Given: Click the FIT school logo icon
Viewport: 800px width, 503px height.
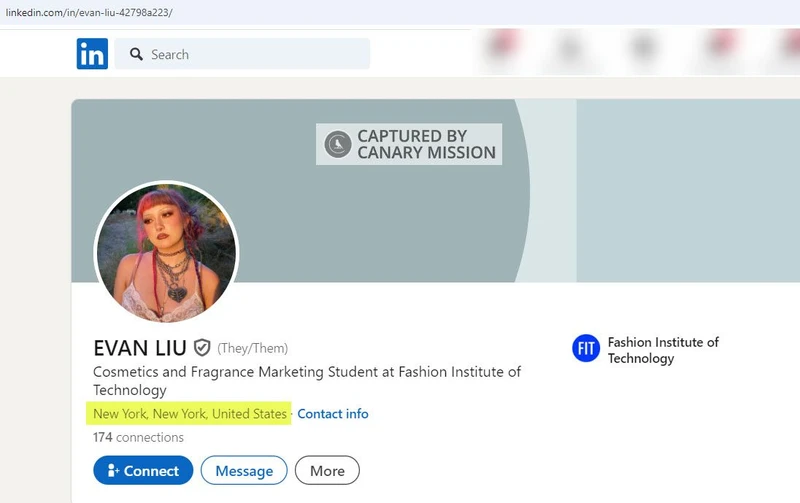Looking at the screenshot, I should [x=586, y=348].
